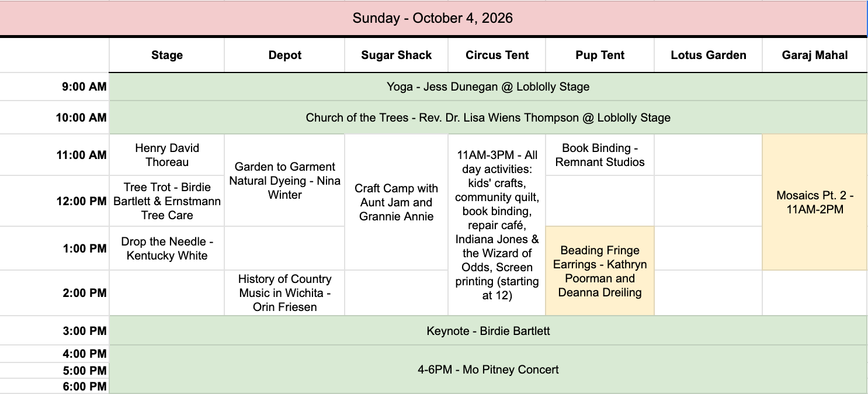This screenshot has height=394, width=868.
Task: Click the Mo Pitney Concert cell
Action: (488, 369)
